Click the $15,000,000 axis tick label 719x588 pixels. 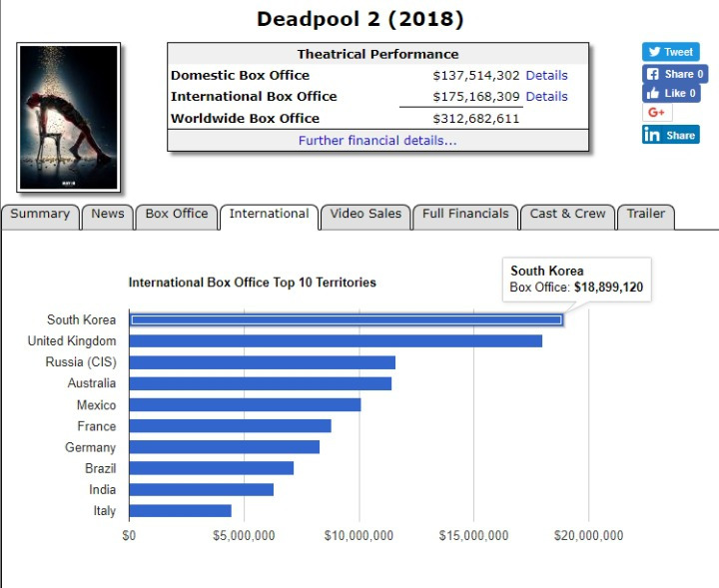473,535
